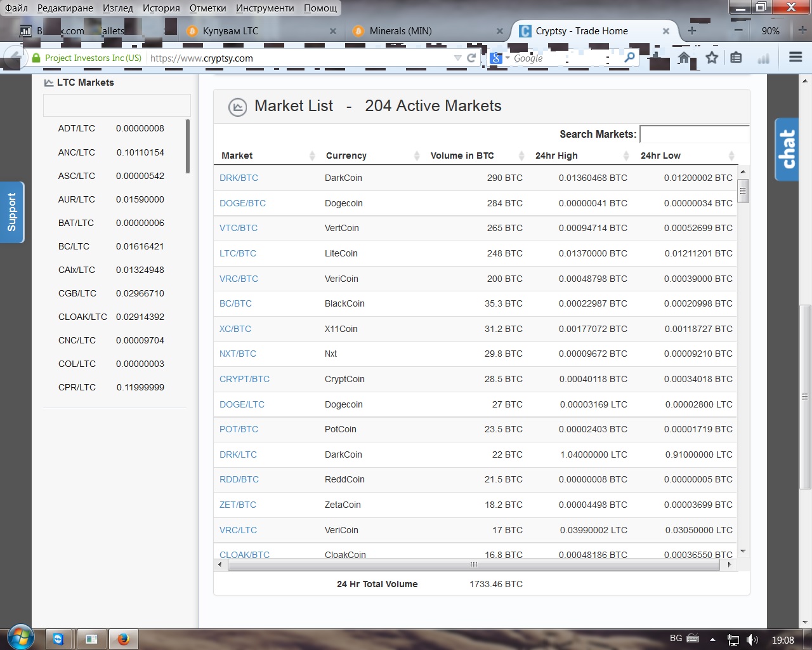Viewport: 812px width, 650px height.
Task: Click the volume speaker tray icon
Action: 752,640
